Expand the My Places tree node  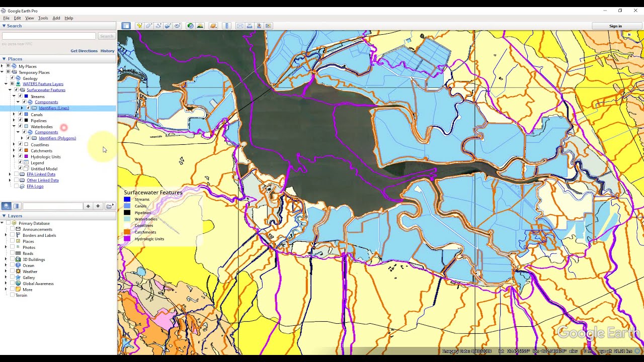point(2,66)
